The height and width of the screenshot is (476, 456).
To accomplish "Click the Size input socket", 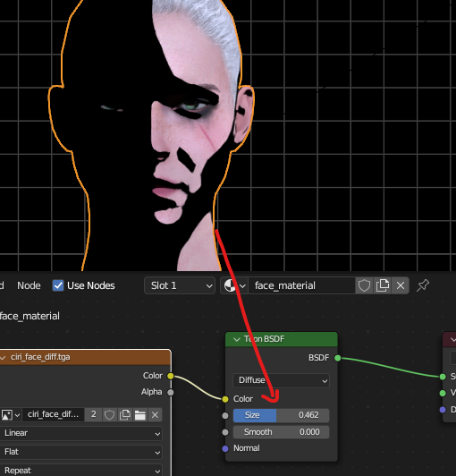I will tap(225, 415).
